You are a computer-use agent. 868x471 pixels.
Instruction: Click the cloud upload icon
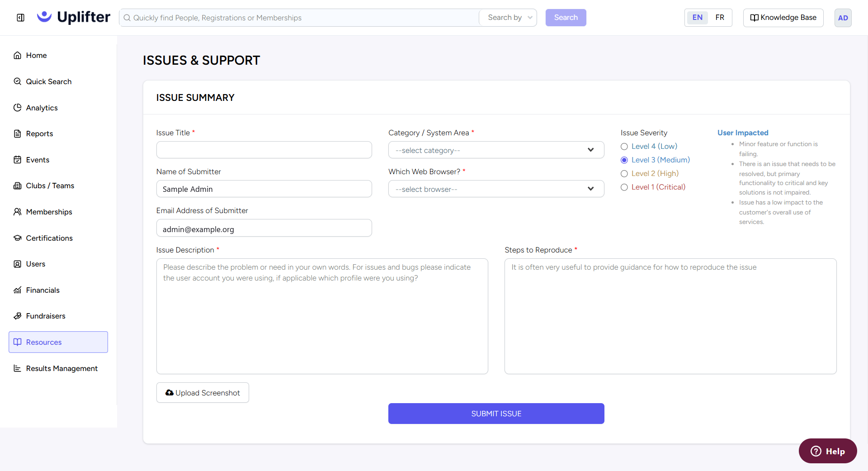click(170, 393)
